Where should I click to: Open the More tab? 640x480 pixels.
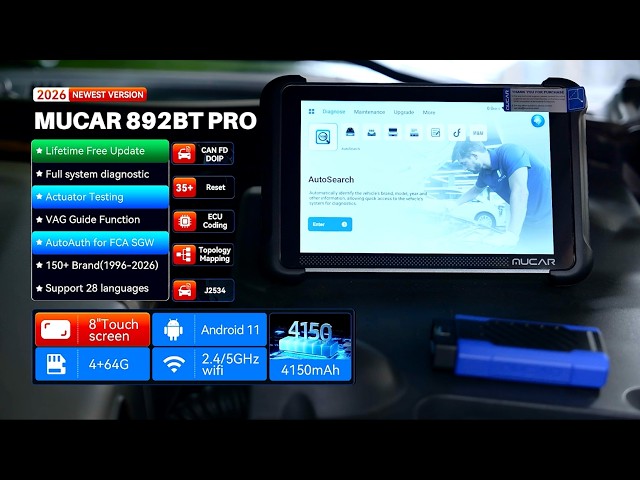tap(429, 112)
